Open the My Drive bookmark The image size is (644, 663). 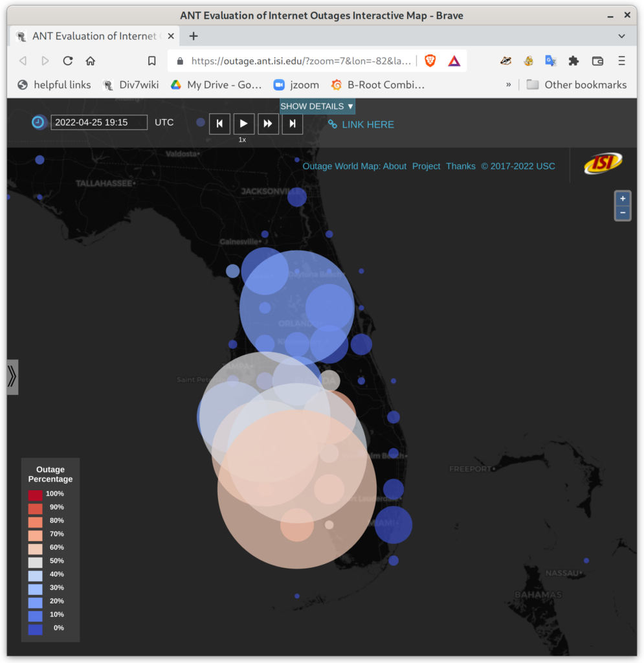tap(216, 85)
